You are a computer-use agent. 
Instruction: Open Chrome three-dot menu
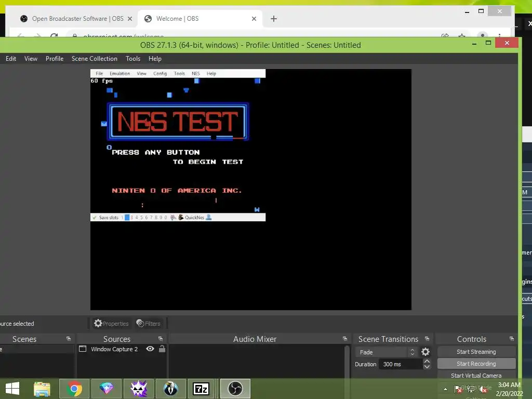click(499, 35)
